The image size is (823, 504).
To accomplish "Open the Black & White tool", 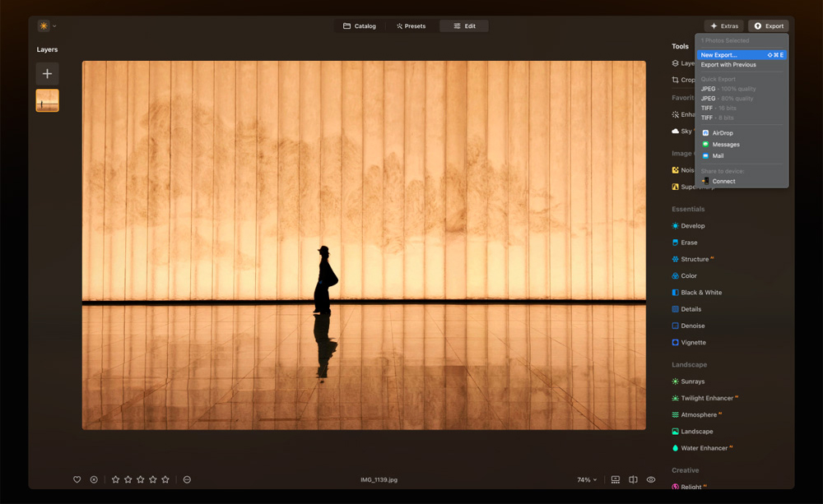I will click(x=700, y=293).
